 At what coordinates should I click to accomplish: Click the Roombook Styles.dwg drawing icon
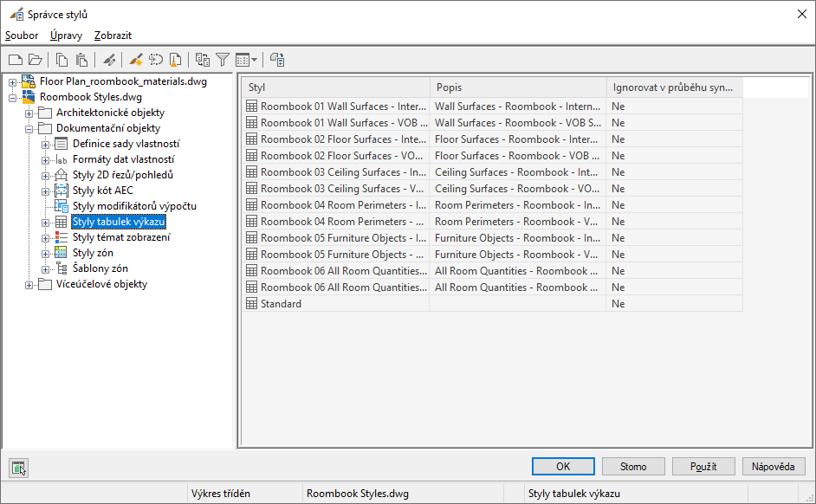coord(28,97)
